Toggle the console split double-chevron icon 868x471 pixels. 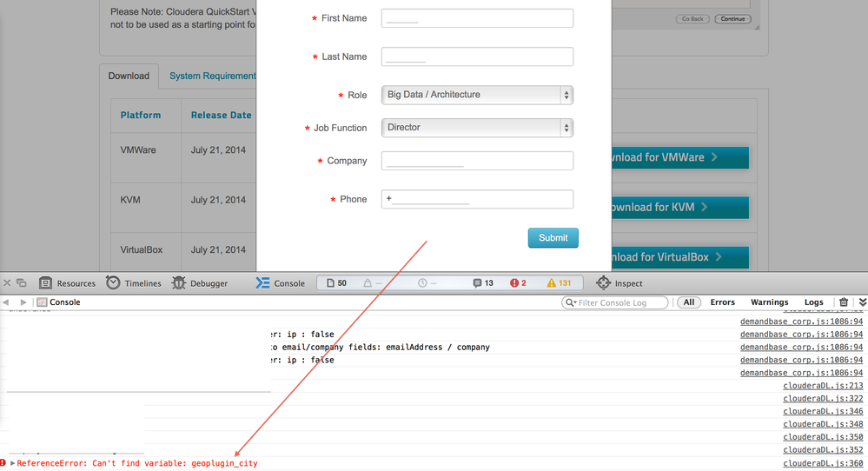coord(863,302)
